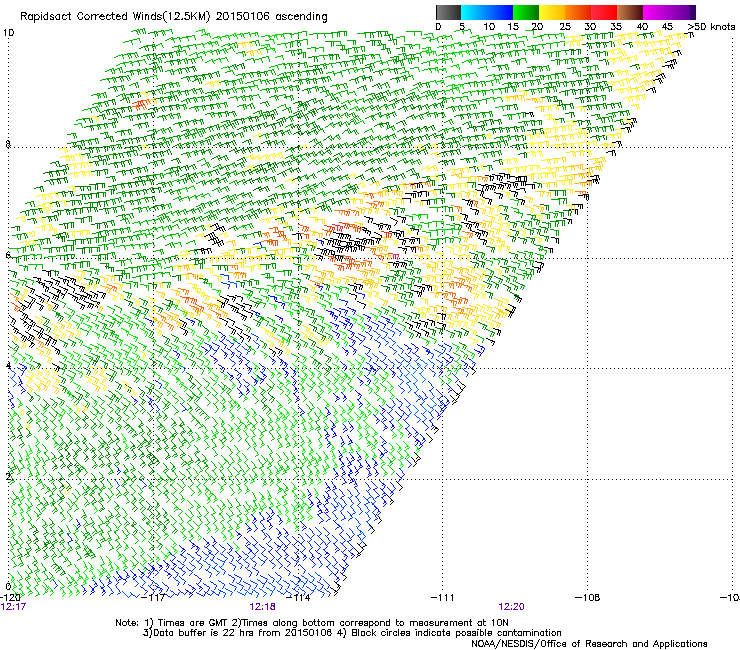740x650 pixels.
Task: Click the red 30–35 knots legend swatch
Action: (x=604, y=12)
